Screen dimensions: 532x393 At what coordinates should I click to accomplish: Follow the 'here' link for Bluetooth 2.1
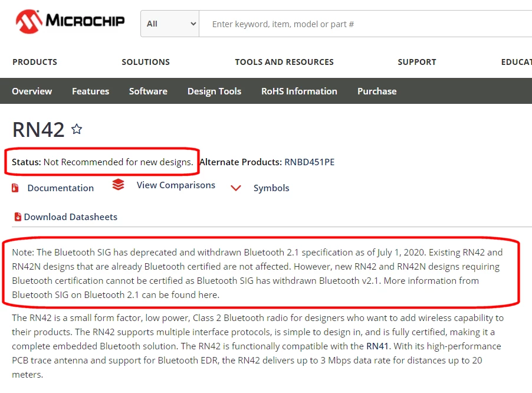(208, 295)
